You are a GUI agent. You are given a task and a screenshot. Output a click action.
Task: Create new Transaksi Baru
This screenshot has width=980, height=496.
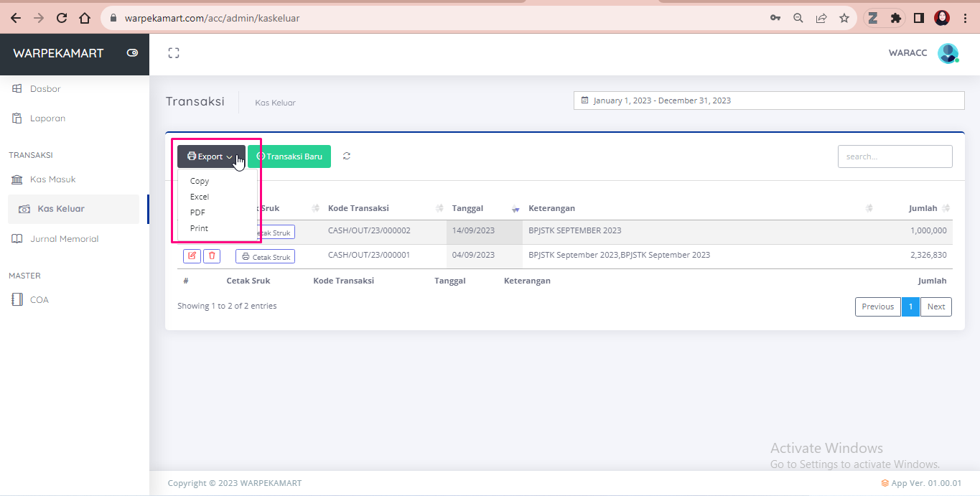coord(289,156)
